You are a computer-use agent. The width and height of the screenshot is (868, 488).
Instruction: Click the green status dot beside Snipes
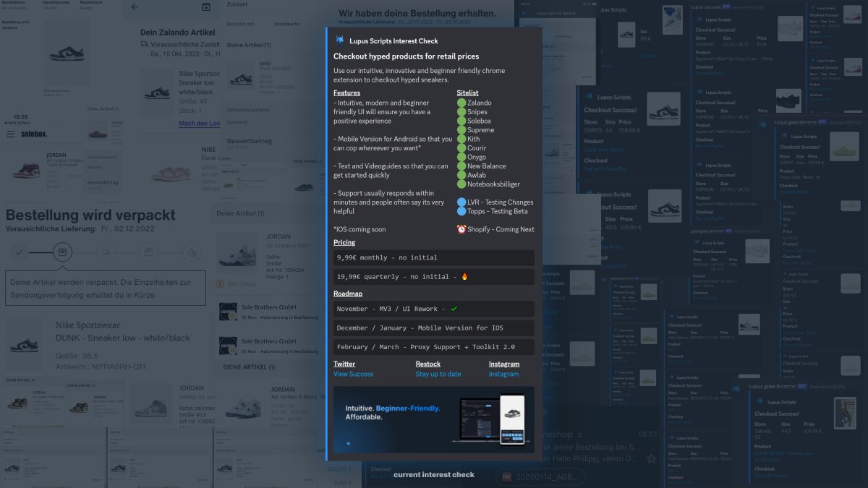[x=461, y=112]
